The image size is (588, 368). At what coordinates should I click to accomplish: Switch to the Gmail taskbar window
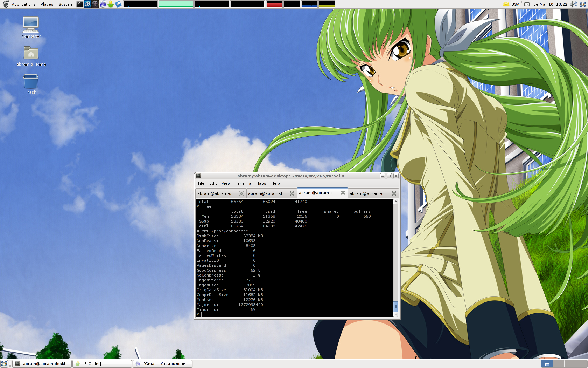coord(163,364)
